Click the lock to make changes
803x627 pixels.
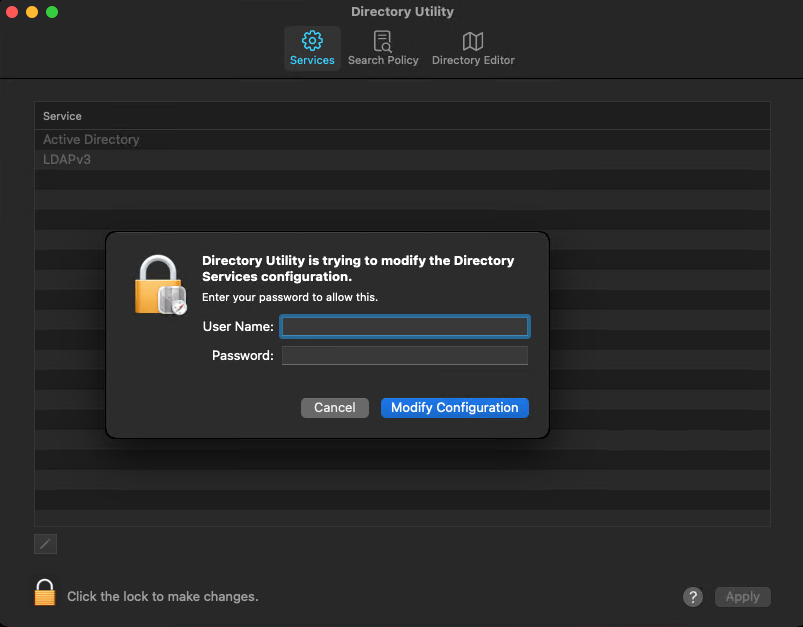click(x=45, y=592)
